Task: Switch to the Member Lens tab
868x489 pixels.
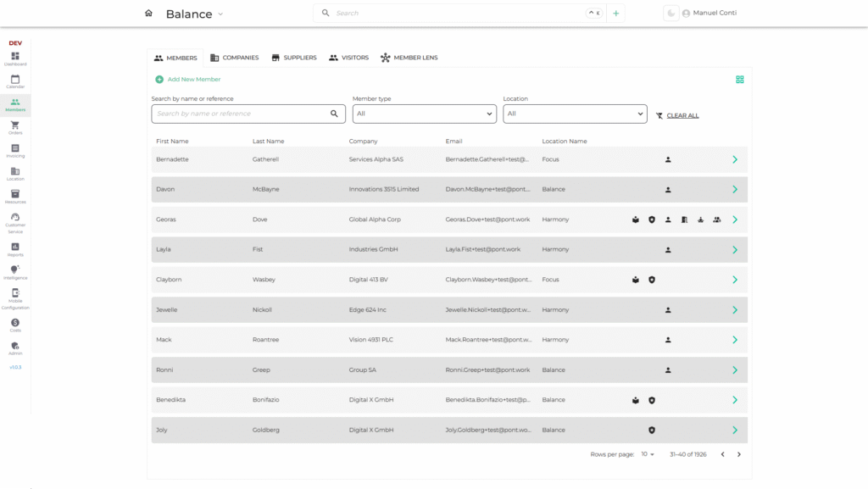Action: [409, 58]
